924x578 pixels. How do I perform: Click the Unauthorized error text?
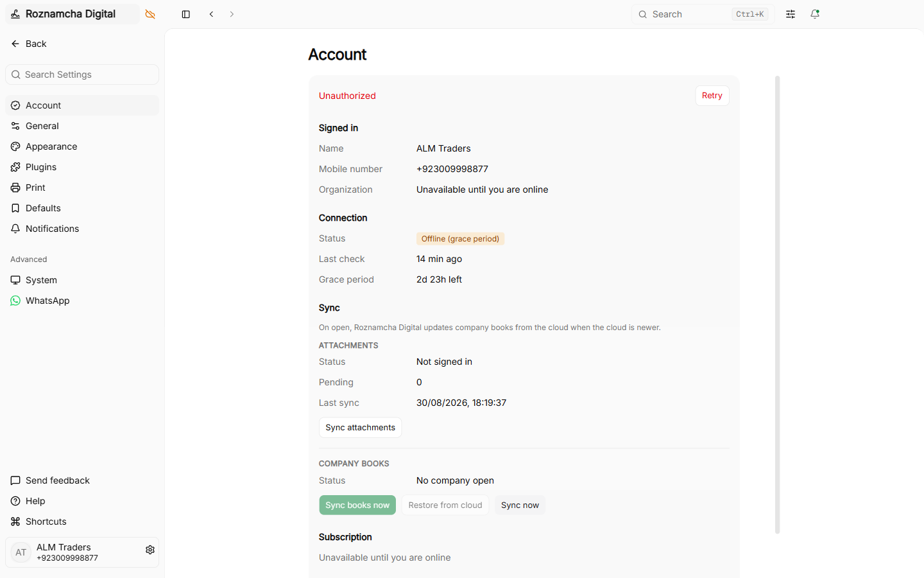coord(347,96)
